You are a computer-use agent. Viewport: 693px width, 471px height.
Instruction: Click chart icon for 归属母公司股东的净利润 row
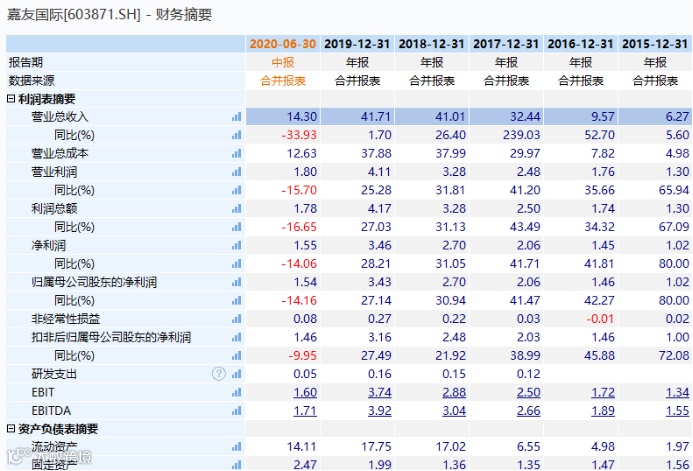[x=236, y=282]
